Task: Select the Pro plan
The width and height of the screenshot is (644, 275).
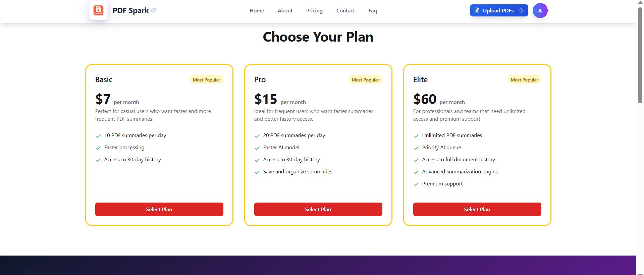Action: point(318,209)
